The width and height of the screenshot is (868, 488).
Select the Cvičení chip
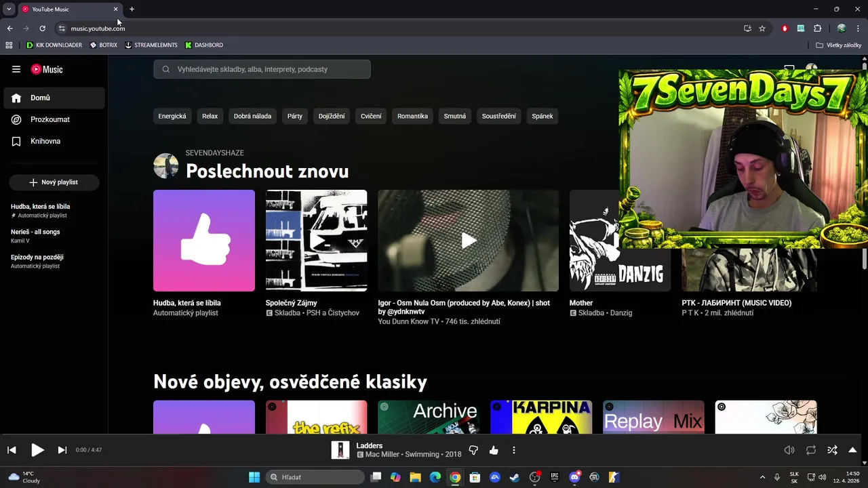[x=371, y=116]
